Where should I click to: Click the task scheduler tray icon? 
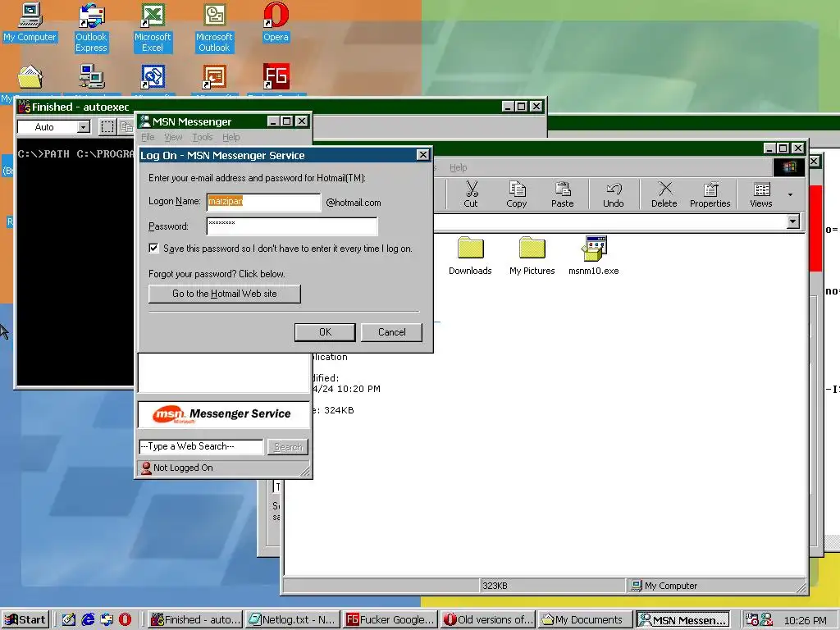[x=752, y=620]
